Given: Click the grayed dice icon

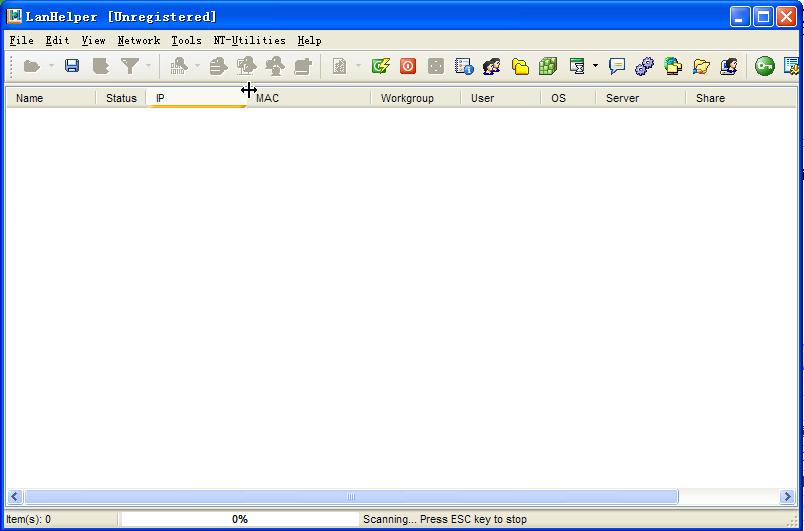Looking at the screenshot, I should 436,66.
